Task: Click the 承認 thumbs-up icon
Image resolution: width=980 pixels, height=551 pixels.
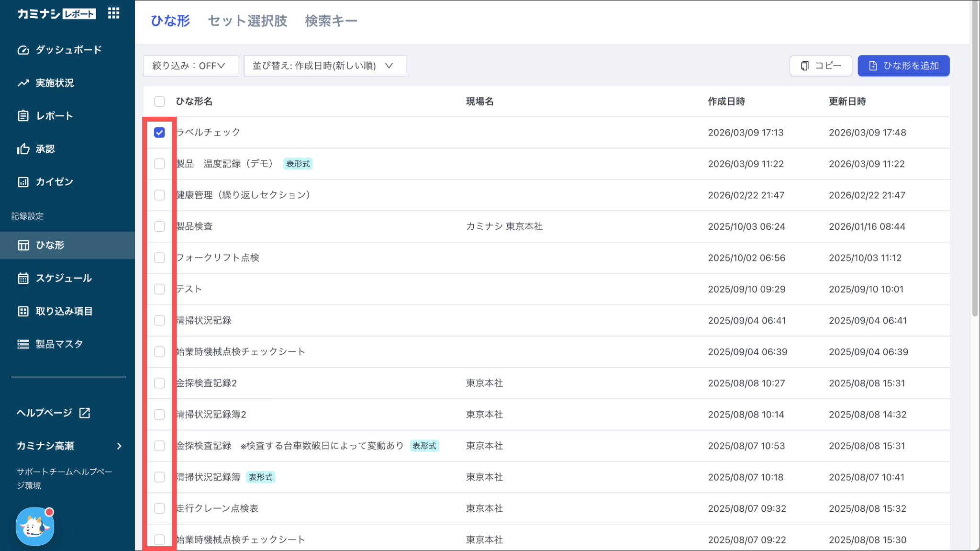Action: tap(23, 149)
